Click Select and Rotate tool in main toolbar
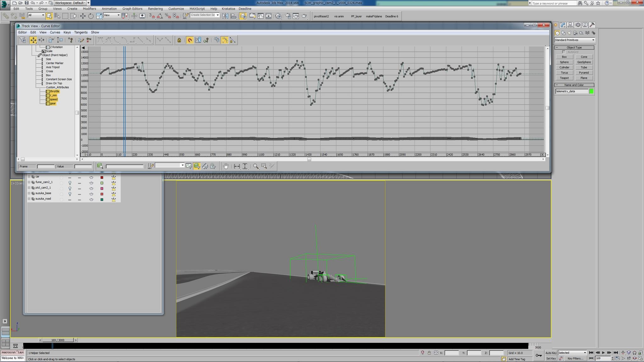 tap(91, 16)
